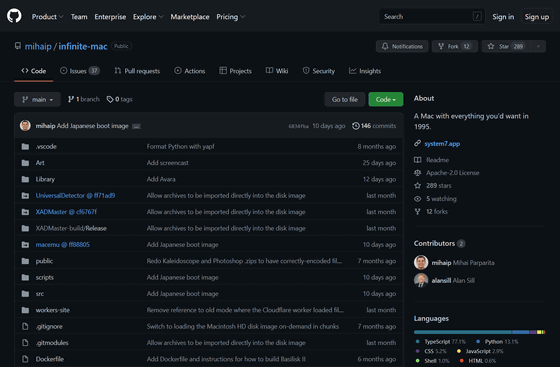
Task: Open the Actions tab
Action: [x=190, y=71]
